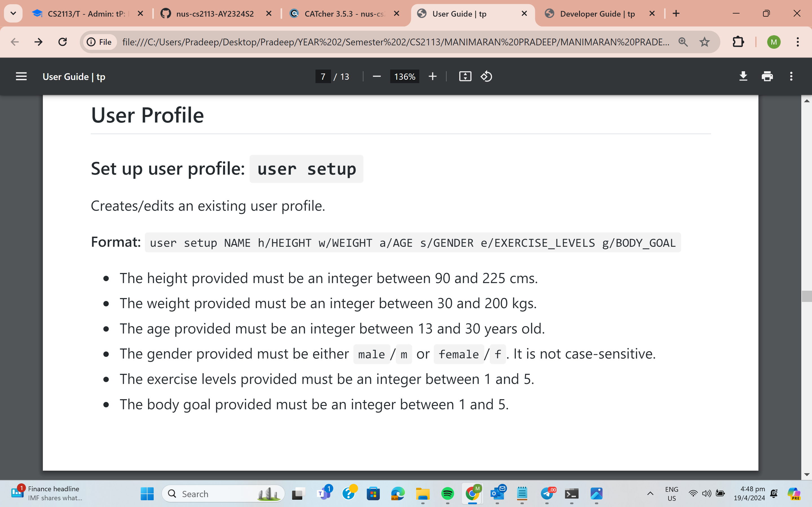Show hidden system tray icons
The image size is (812, 507).
[650, 493]
